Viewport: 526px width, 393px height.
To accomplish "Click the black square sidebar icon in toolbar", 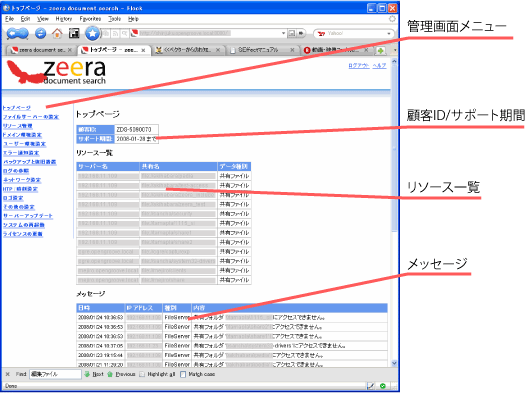I will (74, 33).
